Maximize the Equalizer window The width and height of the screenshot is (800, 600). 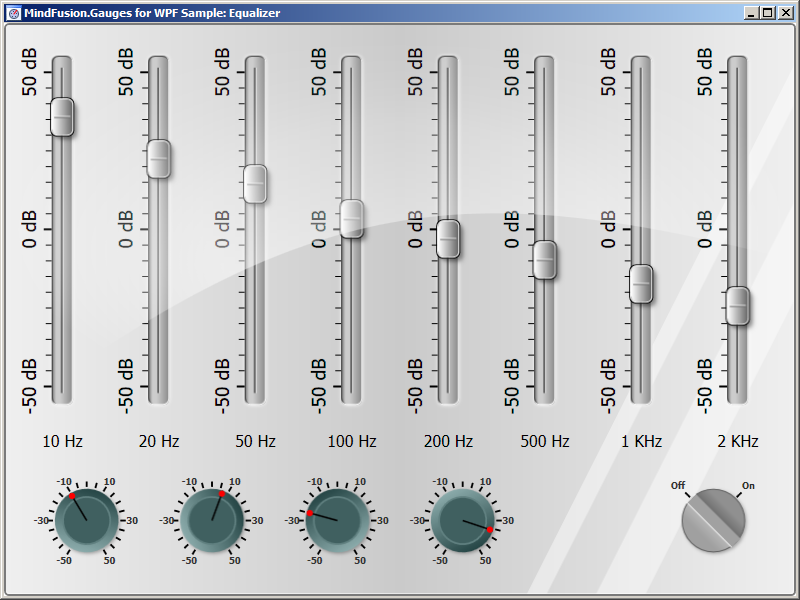(x=767, y=13)
